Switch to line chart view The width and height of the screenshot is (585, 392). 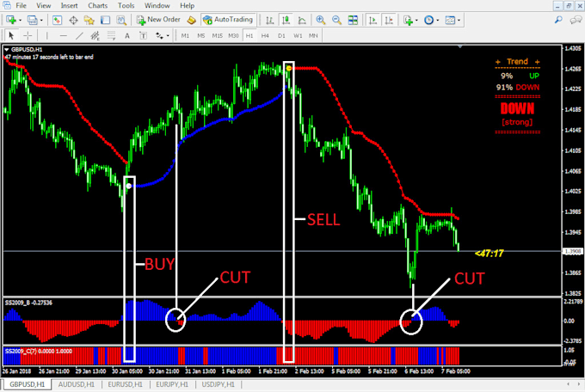tap(302, 20)
